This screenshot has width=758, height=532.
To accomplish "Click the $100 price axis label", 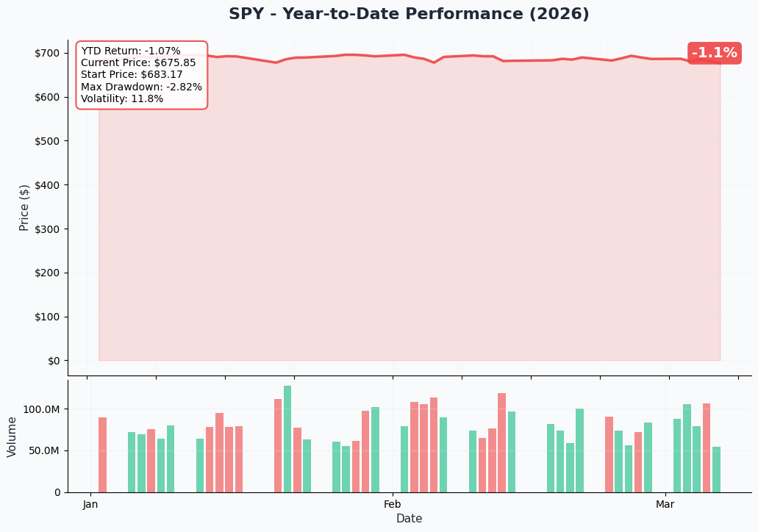I will coord(47,317).
